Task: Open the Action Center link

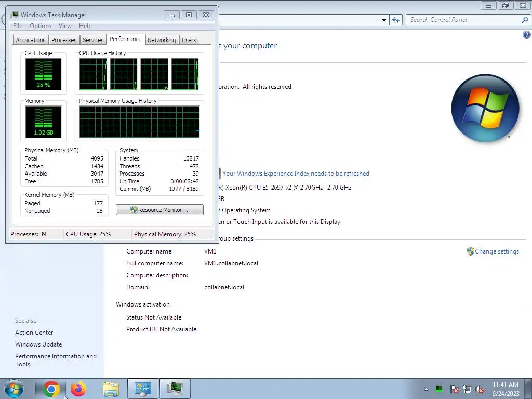Action: pyautogui.click(x=34, y=332)
